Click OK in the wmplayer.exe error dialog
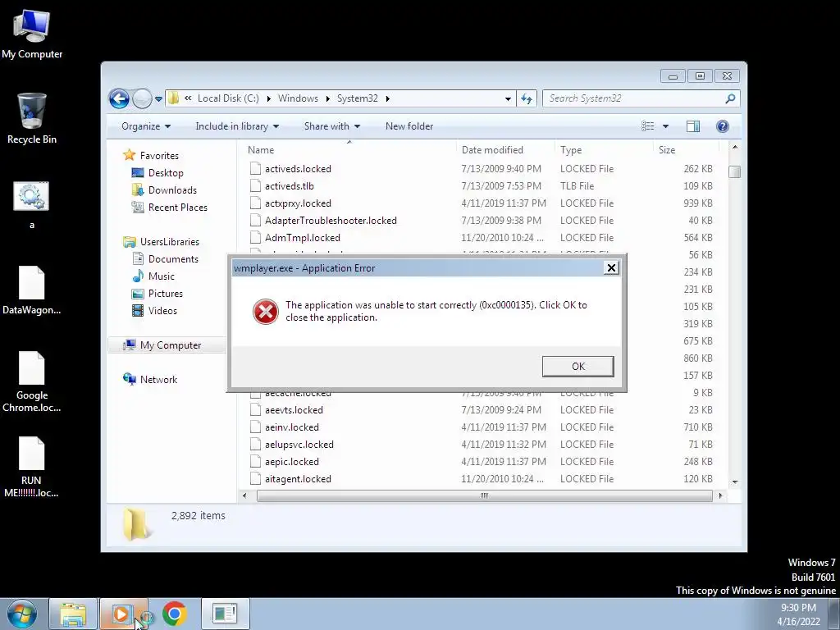This screenshot has width=840, height=630. point(577,367)
